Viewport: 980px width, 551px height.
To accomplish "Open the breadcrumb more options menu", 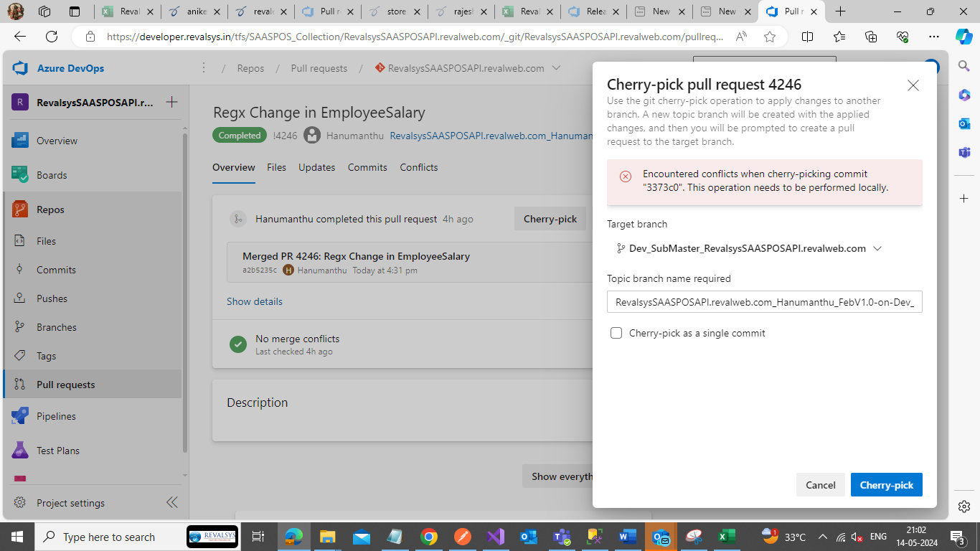I will (x=204, y=68).
